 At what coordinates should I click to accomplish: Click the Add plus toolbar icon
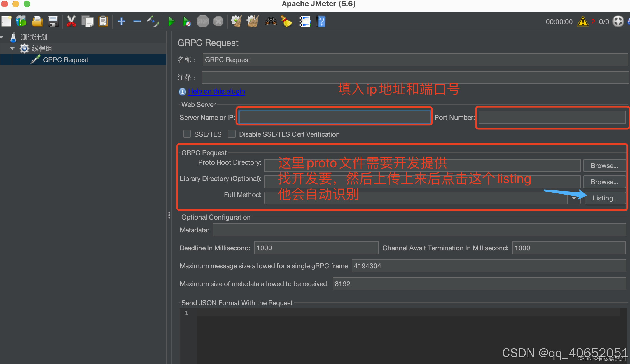121,22
